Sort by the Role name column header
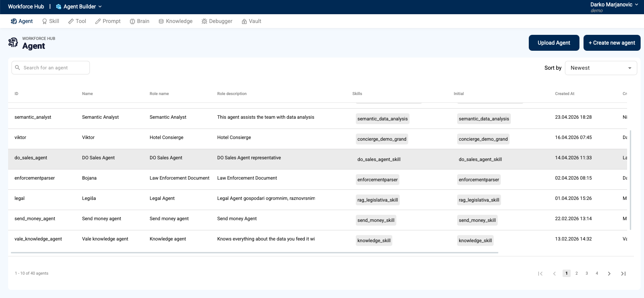 click(159, 94)
